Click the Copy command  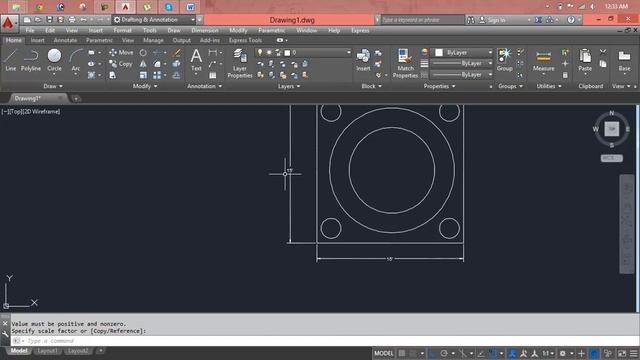[121, 64]
